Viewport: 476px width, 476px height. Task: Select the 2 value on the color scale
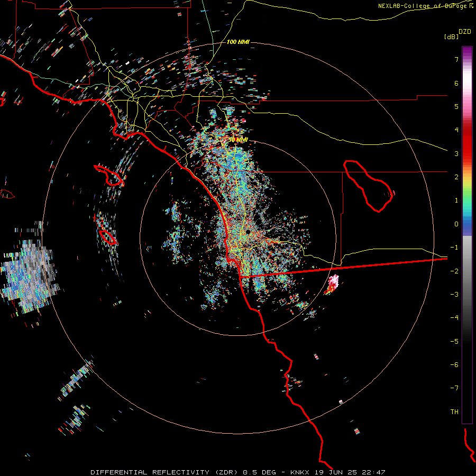pos(456,177)
